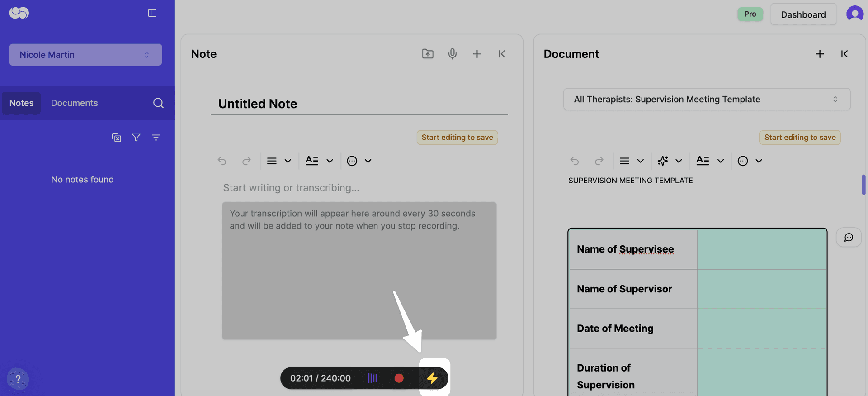Click more options circle in Document toolbar
This screenshot has height=396, width=868.
(x=743, y=161)
